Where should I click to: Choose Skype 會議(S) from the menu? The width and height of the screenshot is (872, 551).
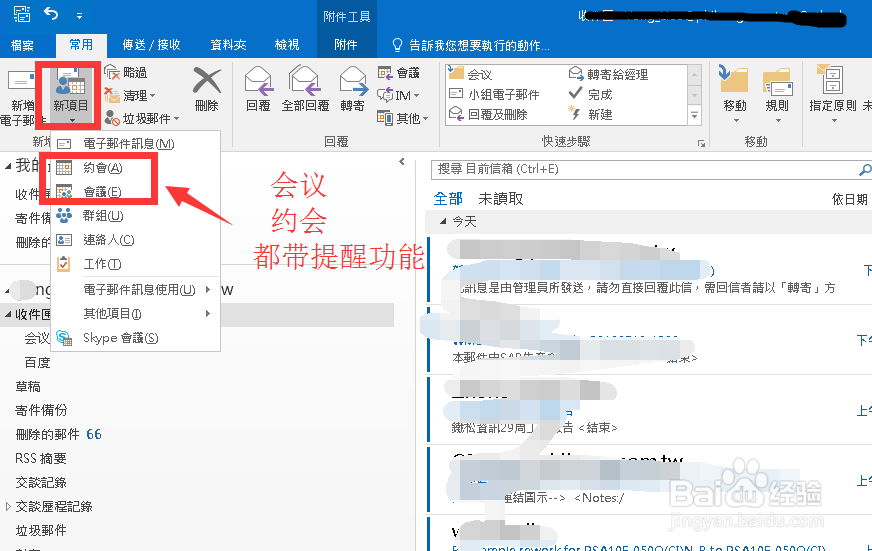tap(136, 337)
